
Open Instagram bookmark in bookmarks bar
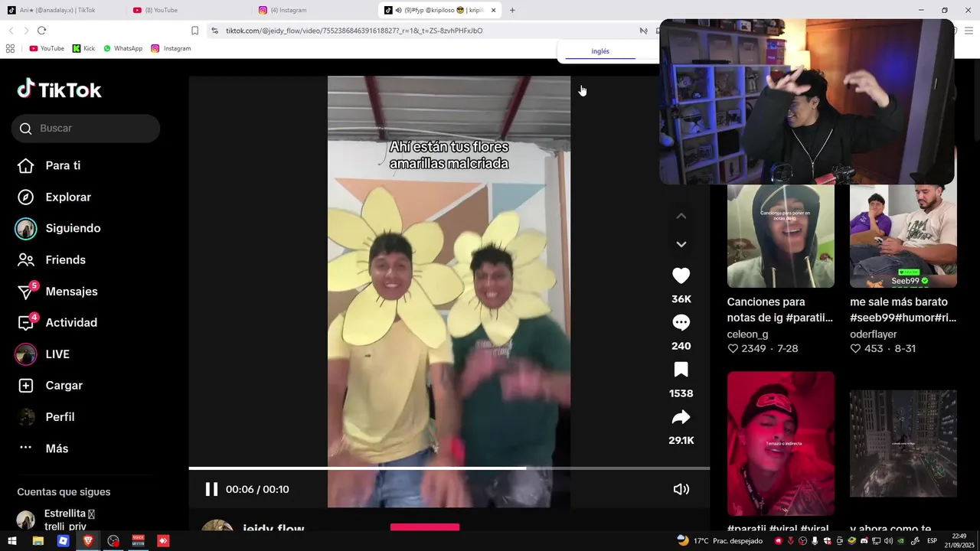coord(171,48)
